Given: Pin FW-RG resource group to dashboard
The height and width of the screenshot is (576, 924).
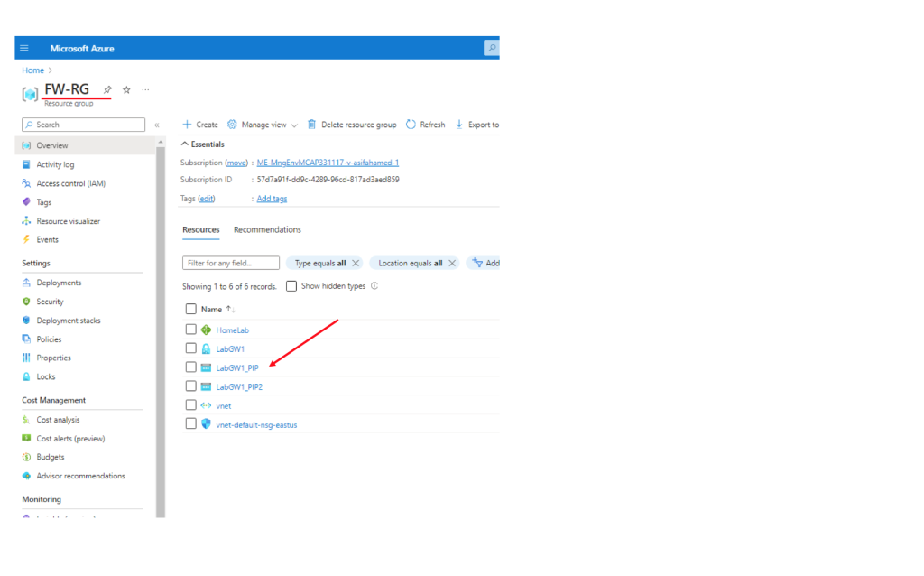Looking at the screenshot, I should tap(107, 89).
